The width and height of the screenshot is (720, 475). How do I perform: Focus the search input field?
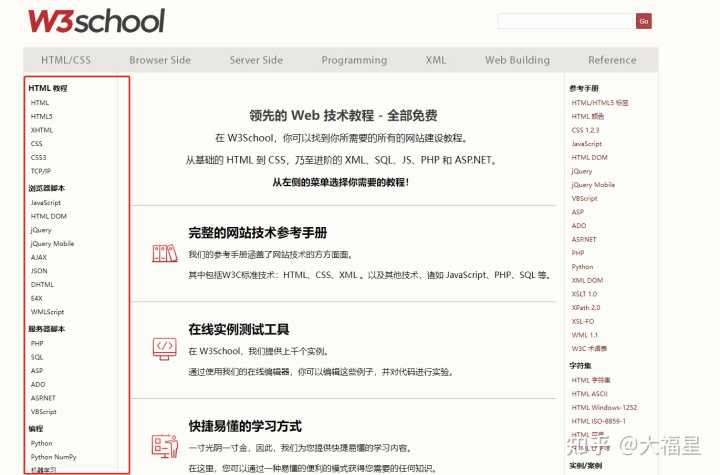click(566, 21)
